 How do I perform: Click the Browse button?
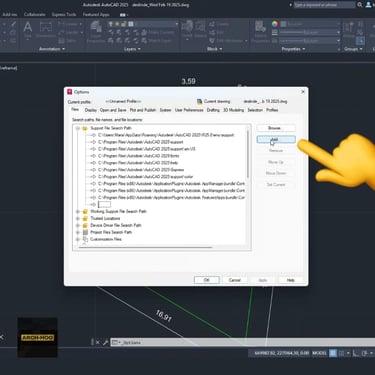click(x=276, y=128)
